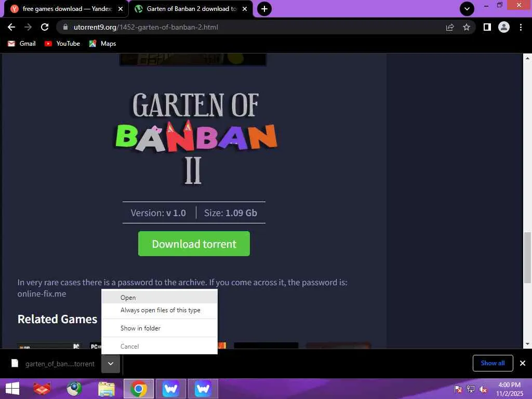
Task: Open the browser side panel
Action: [487, 27]
